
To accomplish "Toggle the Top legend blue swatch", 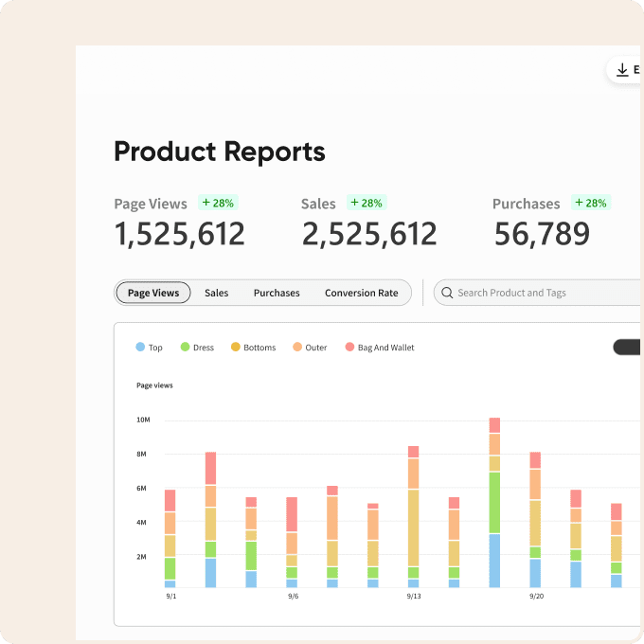I will click(140, 348).
